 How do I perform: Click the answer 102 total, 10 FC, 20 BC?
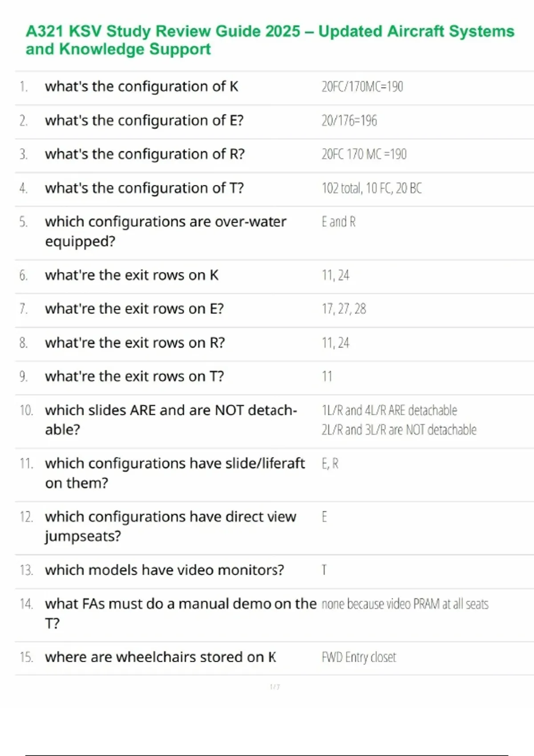tap(372, 188)
